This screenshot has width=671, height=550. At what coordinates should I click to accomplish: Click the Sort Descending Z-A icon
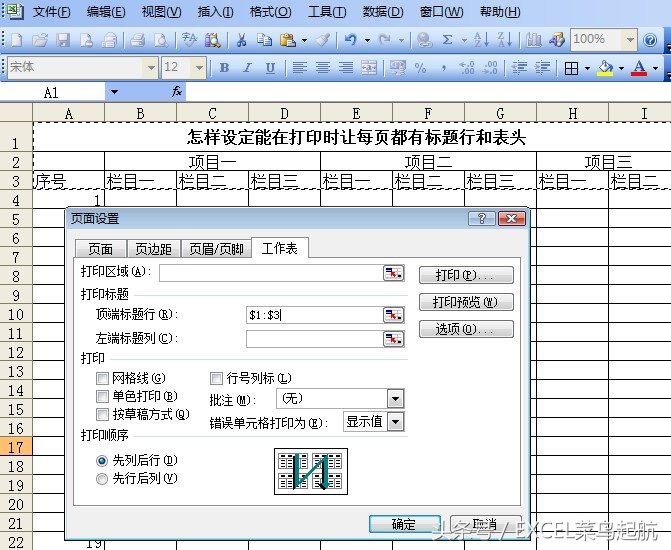pyautogui.click(x=505, y=40)
